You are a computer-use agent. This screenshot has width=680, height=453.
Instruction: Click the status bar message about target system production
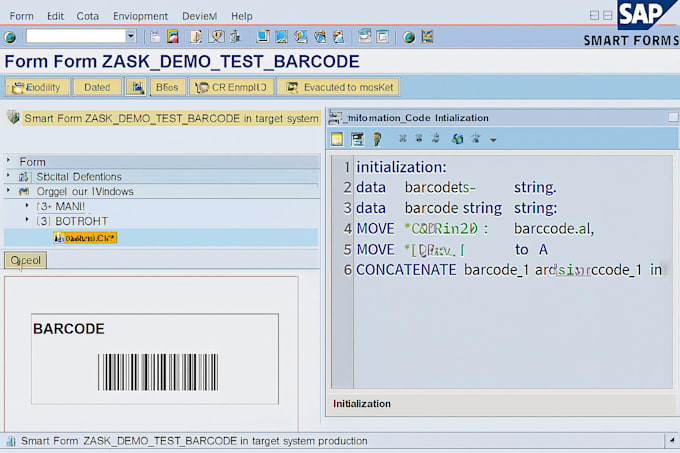click(x=194, y=441)
